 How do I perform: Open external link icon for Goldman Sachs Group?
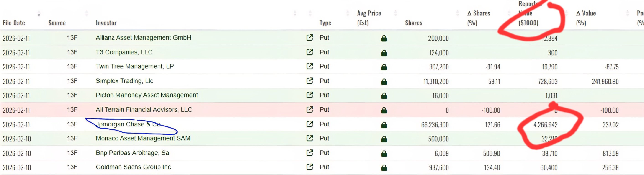[309, 167]
